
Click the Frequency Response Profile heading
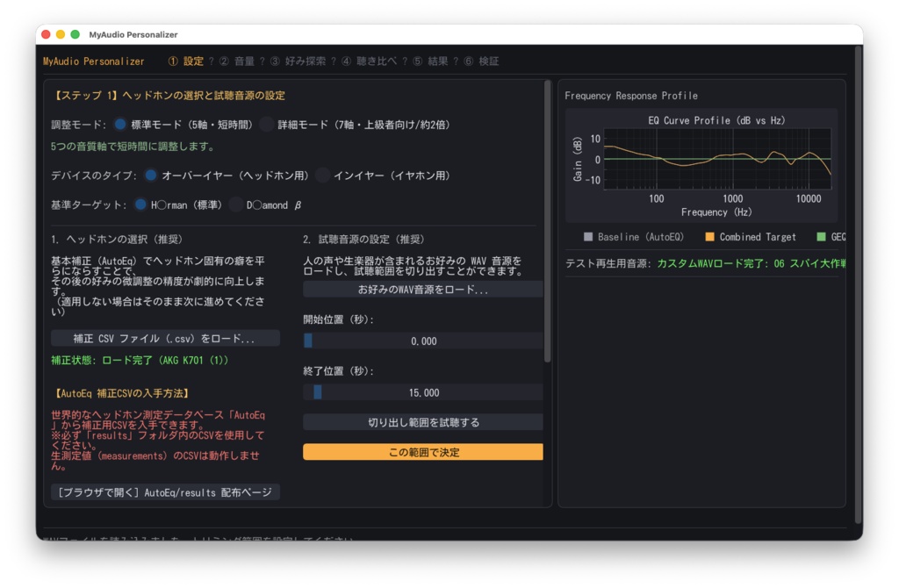[630, 96]
